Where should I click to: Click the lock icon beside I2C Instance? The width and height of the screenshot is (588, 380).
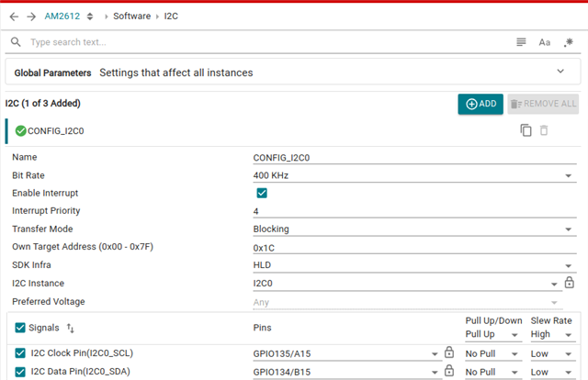pyautogui.click(x=570, y=282)
